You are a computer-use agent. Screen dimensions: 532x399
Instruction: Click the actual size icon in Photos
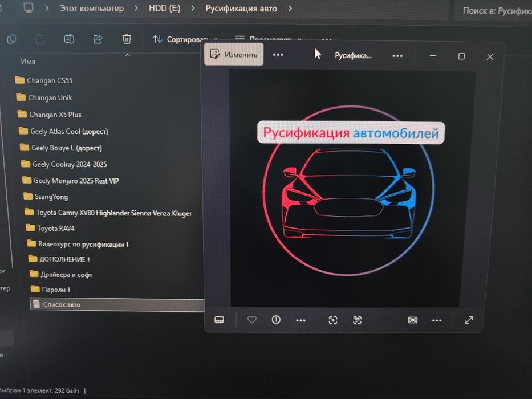click(x=413, y=320)
